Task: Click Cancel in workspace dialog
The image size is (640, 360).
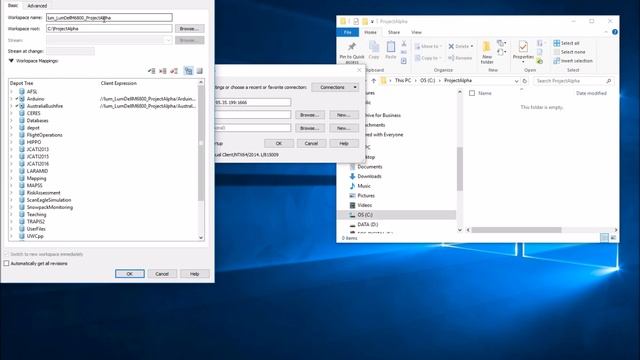Action: pos(162,273)
